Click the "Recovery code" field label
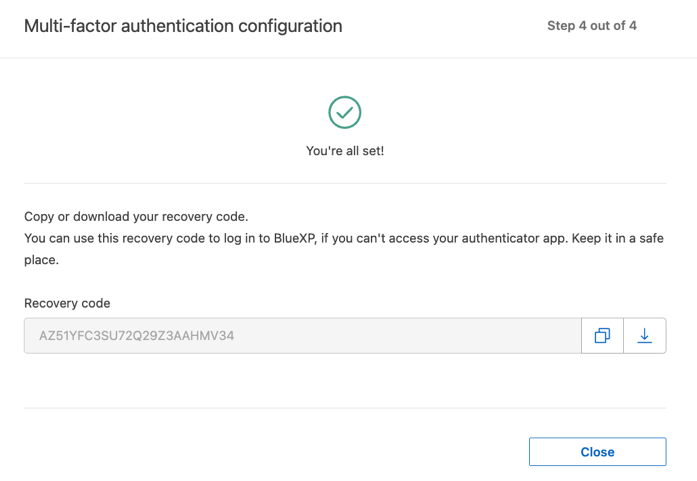 [x=67, y=303]
